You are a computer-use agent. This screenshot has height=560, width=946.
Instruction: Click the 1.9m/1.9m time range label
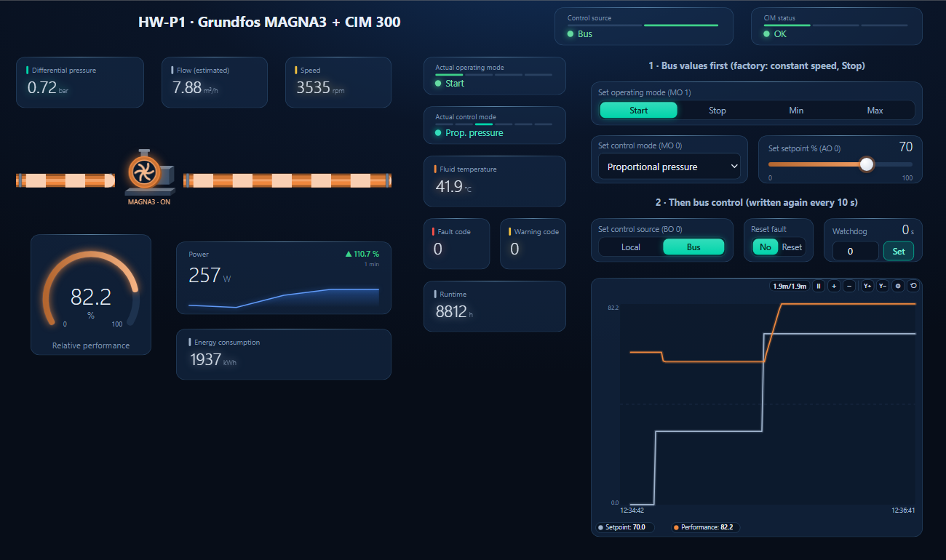point(790,287)
